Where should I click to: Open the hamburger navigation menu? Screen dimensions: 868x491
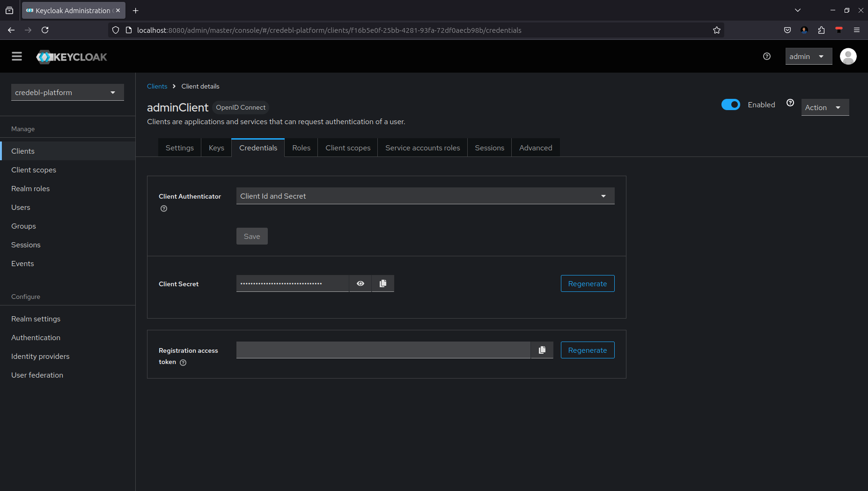tap(17, 57)
